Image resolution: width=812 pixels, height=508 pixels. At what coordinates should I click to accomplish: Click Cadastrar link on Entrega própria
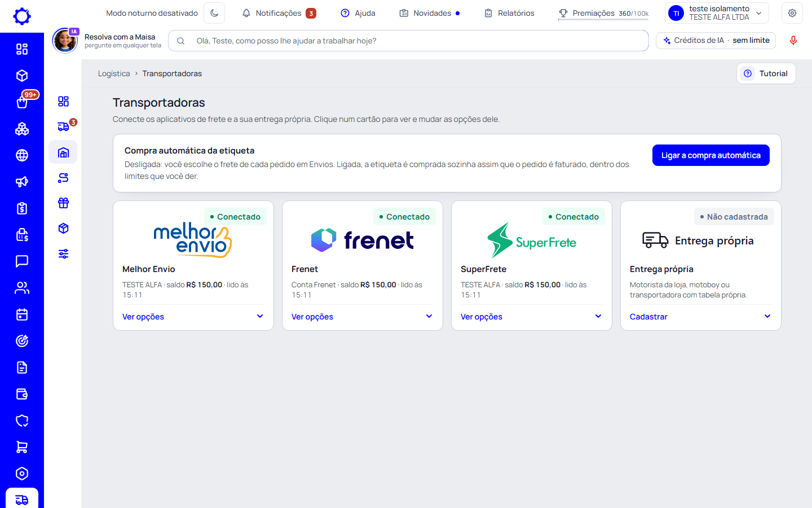648,317
